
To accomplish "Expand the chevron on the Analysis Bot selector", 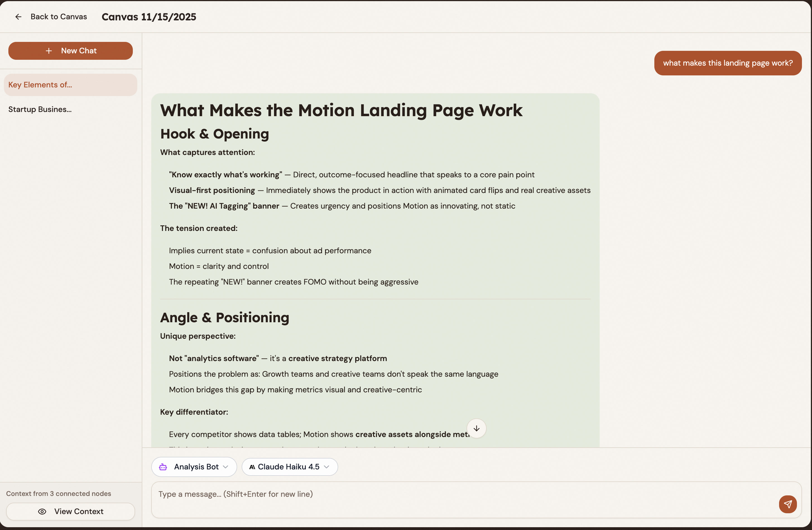I will pyautogui.click(x=225, y=467).
